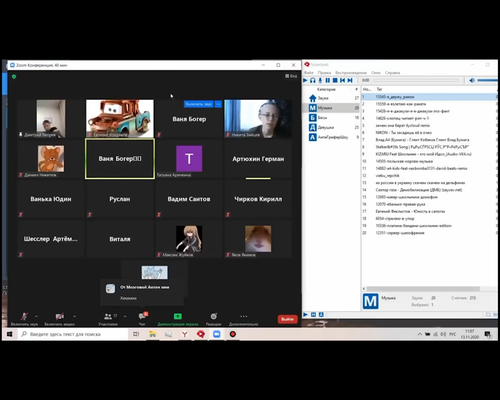Go to previous sound in Soundpad

pyautogui.click(x=342, y=80)
